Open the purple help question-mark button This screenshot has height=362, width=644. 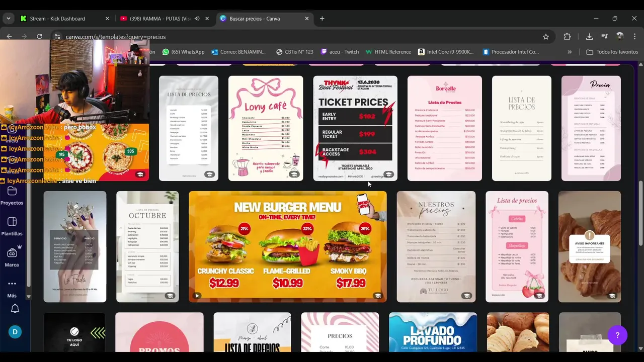tap(617, 335)
